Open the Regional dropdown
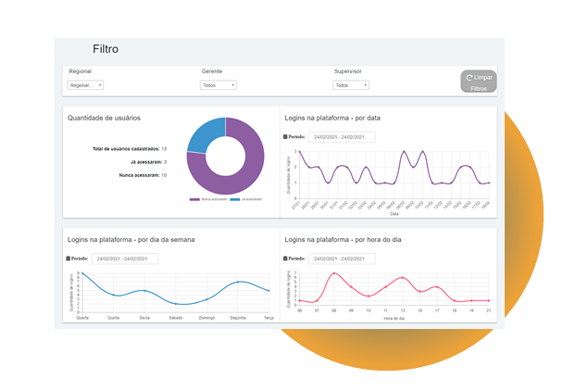 pyautogui.click(x=85, y=85)
